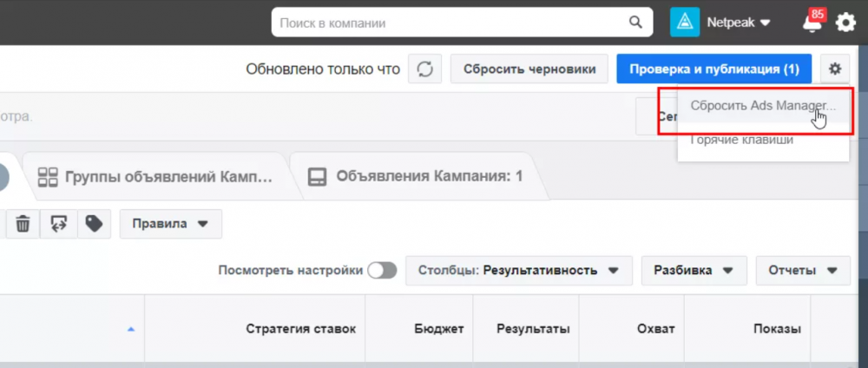Image resolution: width=868 pixels, height=368 pixels.
Task: Expand the Netpeak account dropdown
Action: tap(739, 23)
